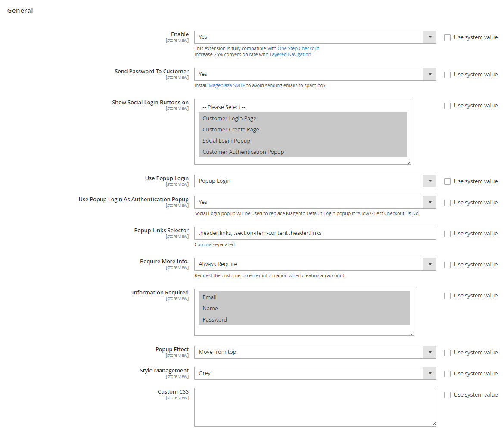The width and height of the screenshot is (504, 428).
Task: Open the Enable dropdown
Action: (x=315, y=37)
